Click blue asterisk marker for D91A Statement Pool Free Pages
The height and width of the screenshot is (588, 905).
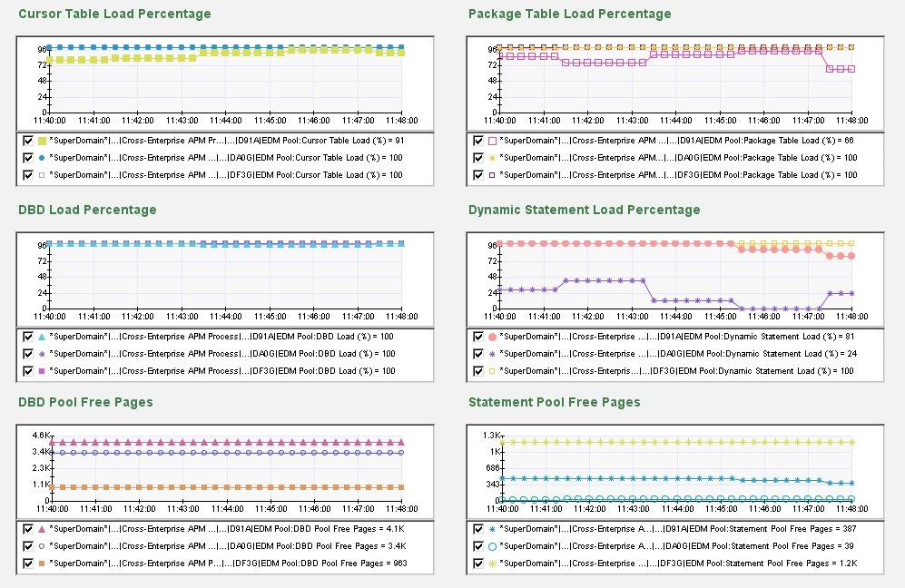tap(492, 529)
